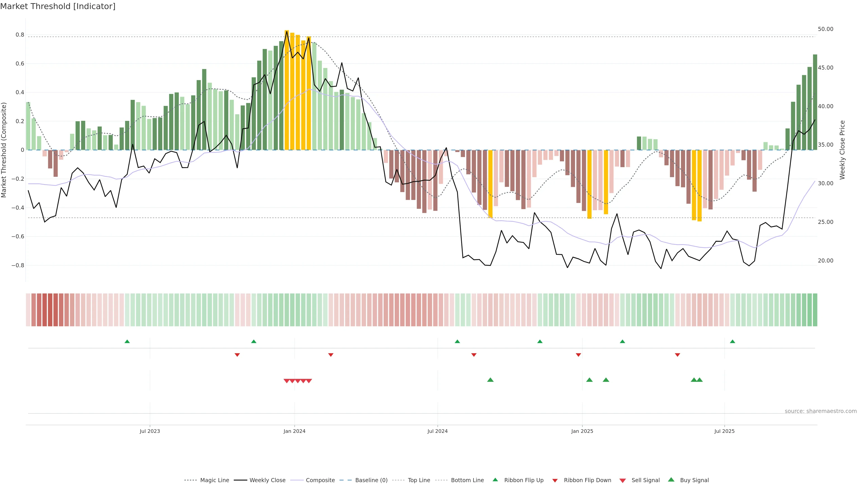Image resolution: width=868 pixels, height=488 pixels.
Task: Toggle the Weekly Close legend entry
Action: coord(267,480)
